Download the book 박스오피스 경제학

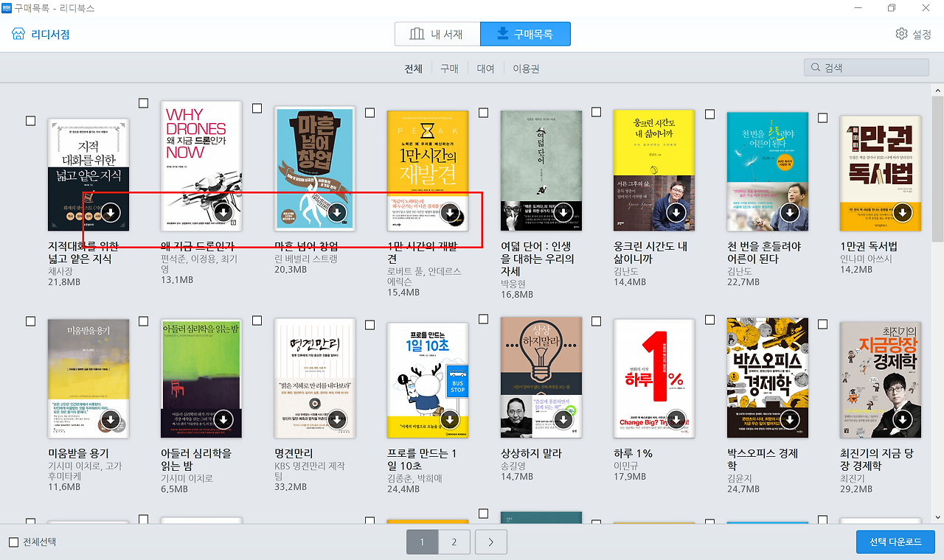[x=790, y=420]
